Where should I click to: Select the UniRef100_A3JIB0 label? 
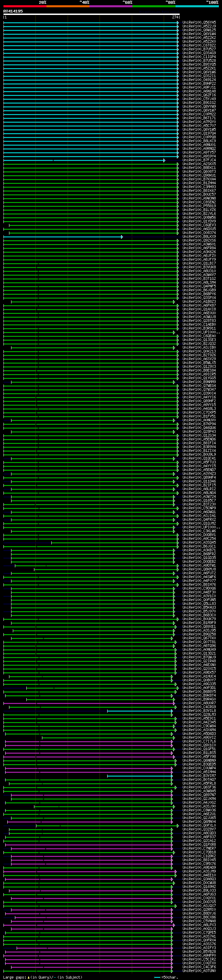(199, 347)
